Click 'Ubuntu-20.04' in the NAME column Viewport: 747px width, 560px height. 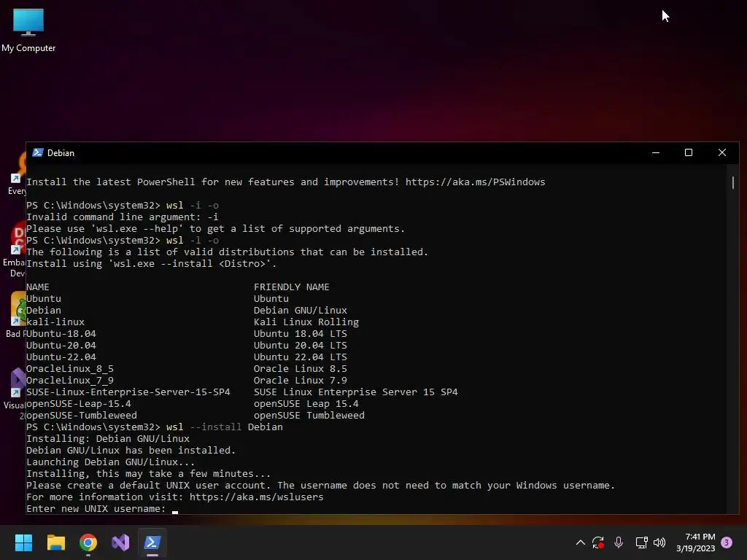click(61, 345)
